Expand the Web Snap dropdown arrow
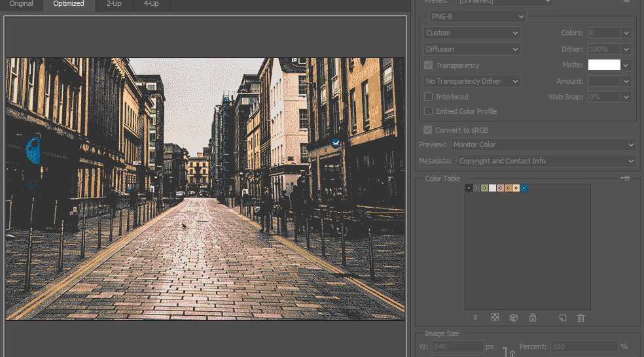Screen dimensions: 644x357 [x=626, y=97]
